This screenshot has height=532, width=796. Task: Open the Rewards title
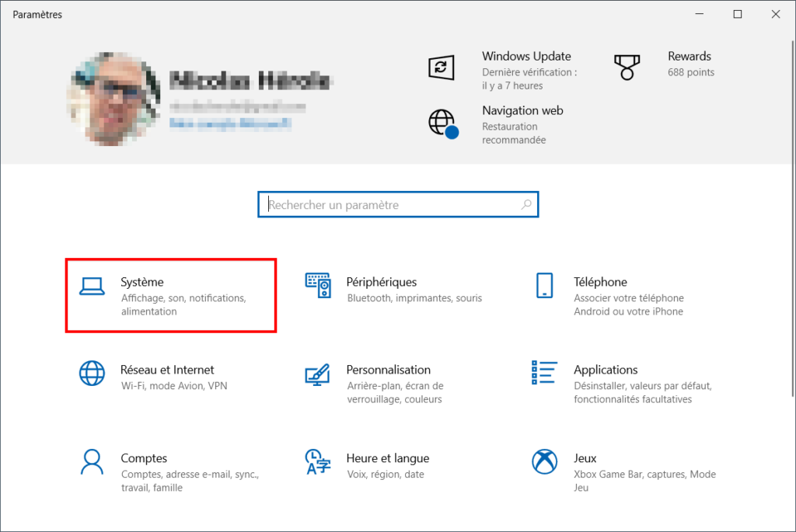(690, 56)
